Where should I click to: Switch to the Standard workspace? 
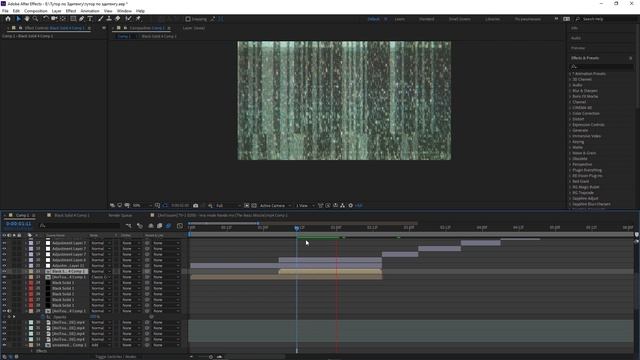point(427,19)
